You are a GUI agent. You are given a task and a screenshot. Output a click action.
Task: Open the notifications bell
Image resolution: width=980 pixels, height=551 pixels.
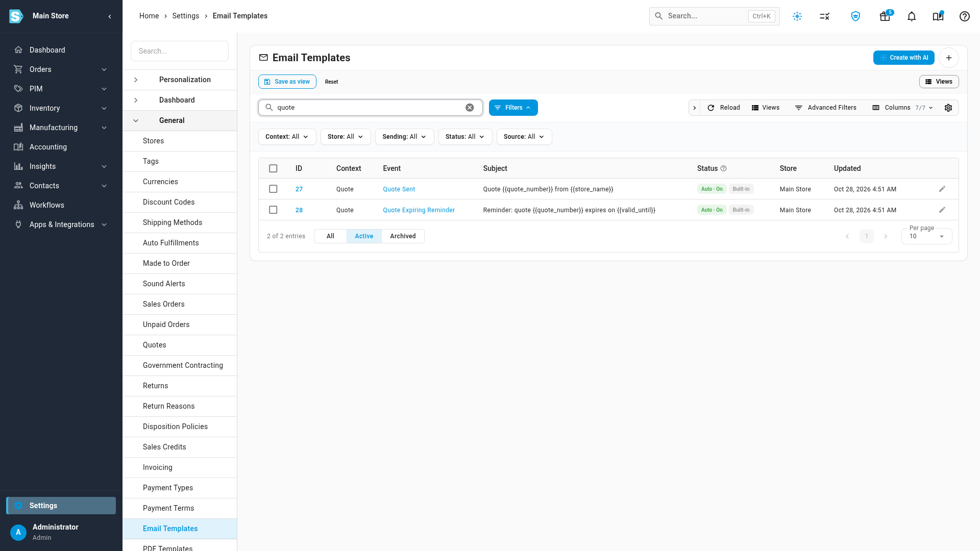912,16
